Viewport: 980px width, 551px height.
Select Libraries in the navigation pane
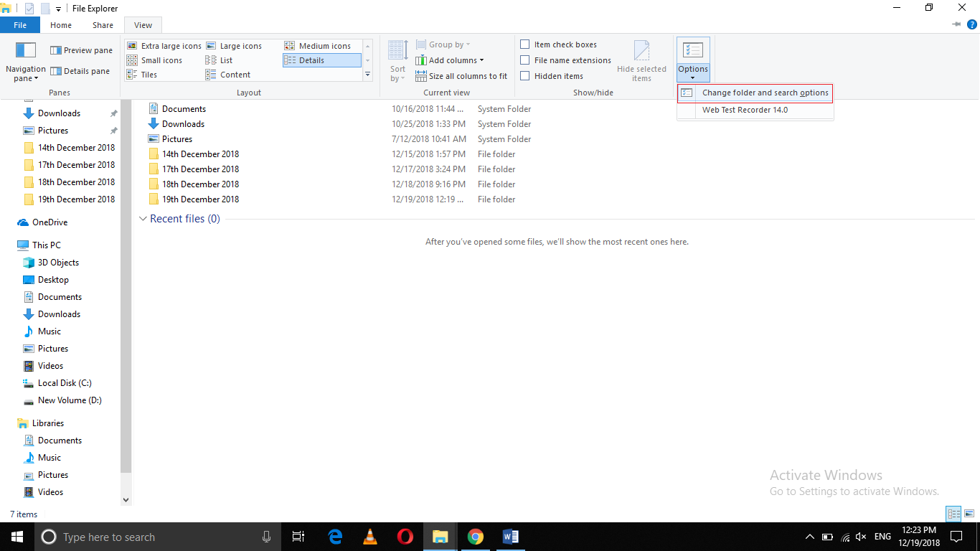point(48,423)
